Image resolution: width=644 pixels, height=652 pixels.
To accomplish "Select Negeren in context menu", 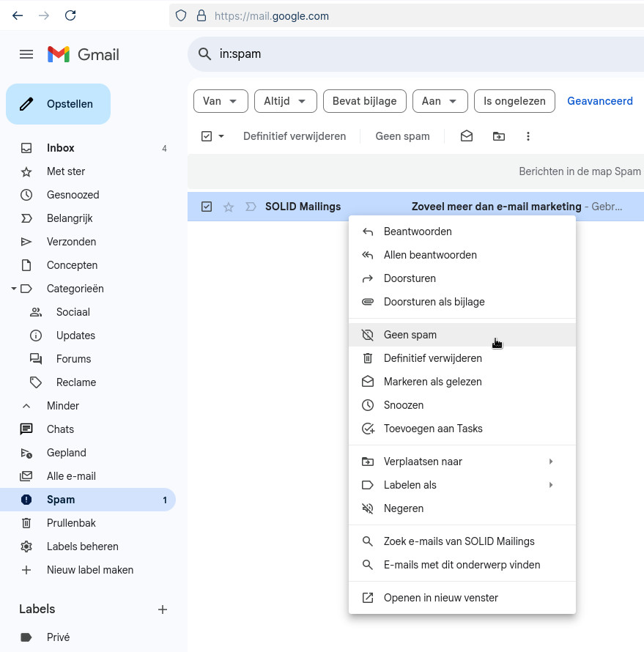I will coord(462,508).
